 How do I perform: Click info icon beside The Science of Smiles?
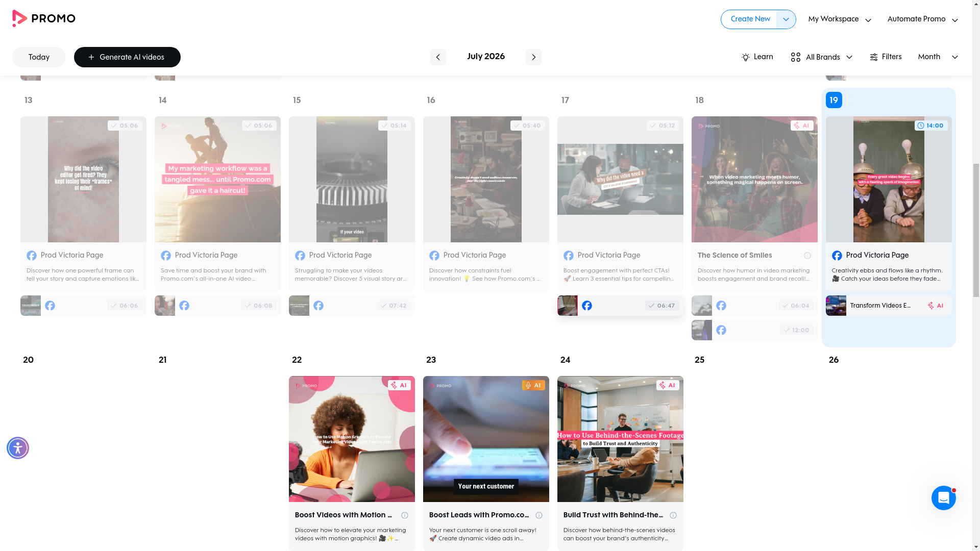pos(807,256)
